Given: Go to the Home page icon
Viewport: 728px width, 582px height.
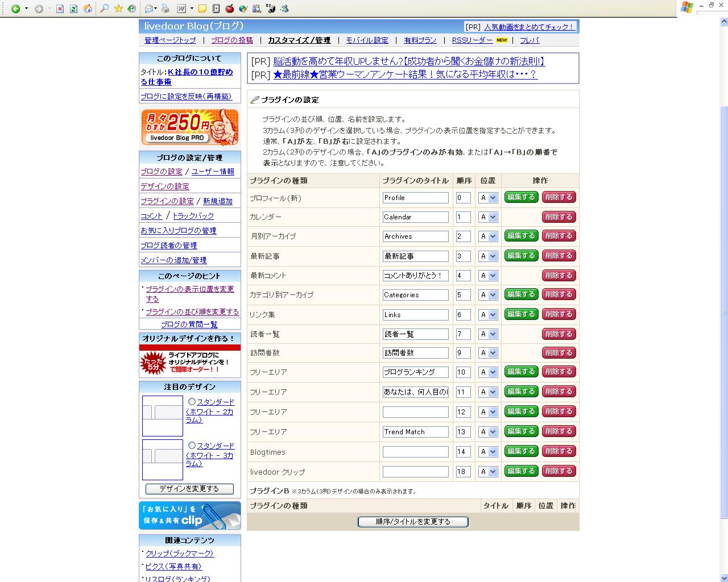Looking at the screenshot, I should point(88,9).
